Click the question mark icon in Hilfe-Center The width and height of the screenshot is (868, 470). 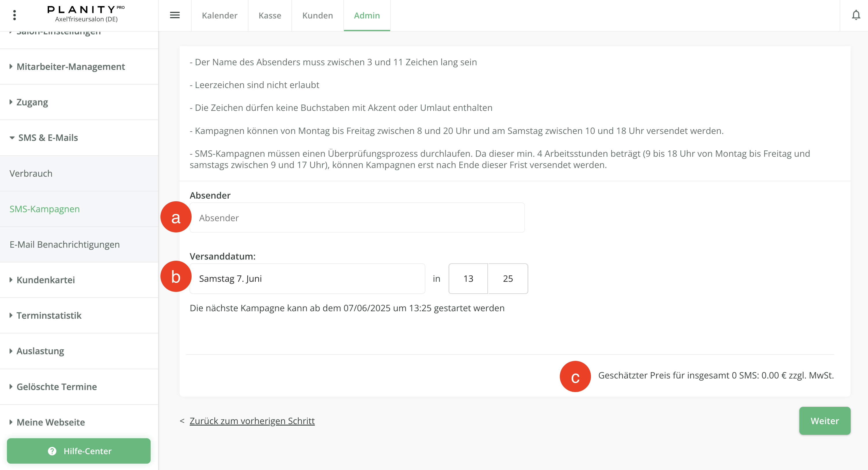52,451
